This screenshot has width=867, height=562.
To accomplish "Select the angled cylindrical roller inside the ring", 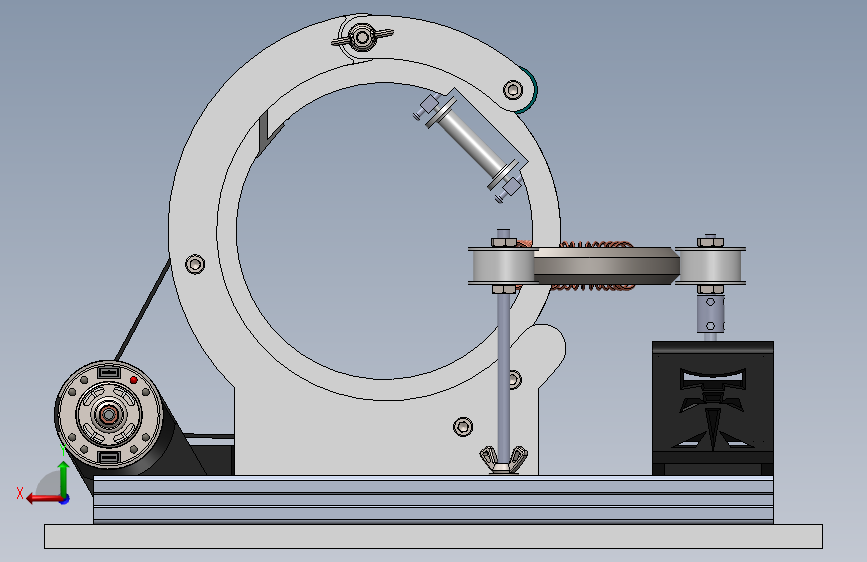I will (471, 143).
